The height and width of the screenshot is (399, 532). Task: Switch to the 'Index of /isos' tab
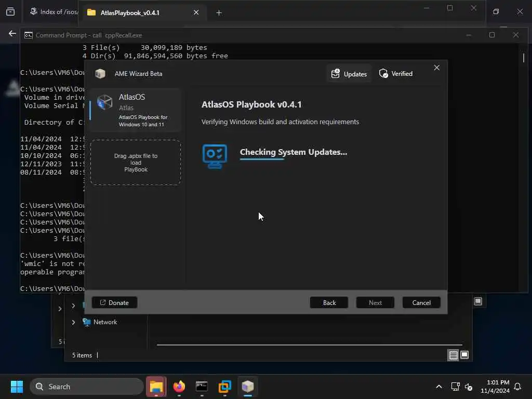point(54,12)
